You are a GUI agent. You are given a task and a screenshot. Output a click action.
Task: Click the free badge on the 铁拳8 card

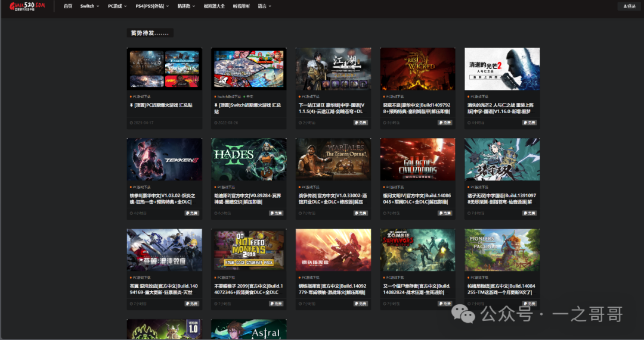[192, 213]
